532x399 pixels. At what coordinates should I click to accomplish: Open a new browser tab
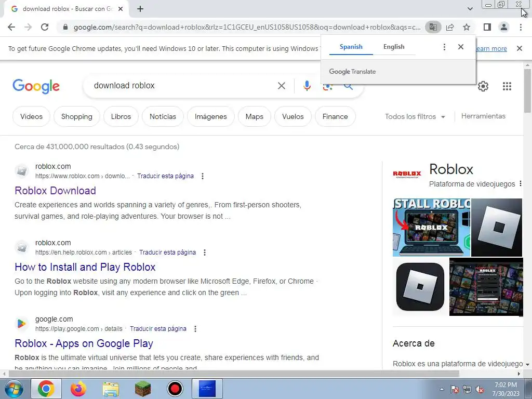coord(140,9)
